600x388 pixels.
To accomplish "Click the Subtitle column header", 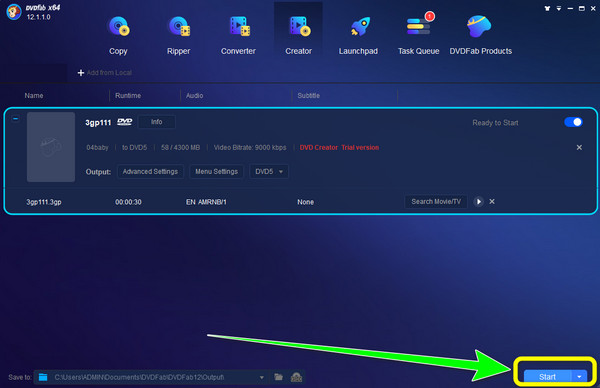I will (x=308, y=96).
